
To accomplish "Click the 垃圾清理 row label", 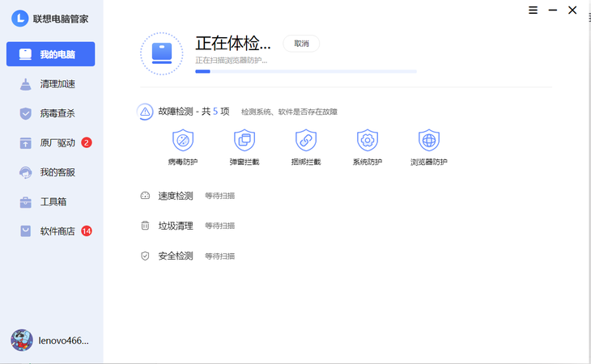I will point(176,226).
